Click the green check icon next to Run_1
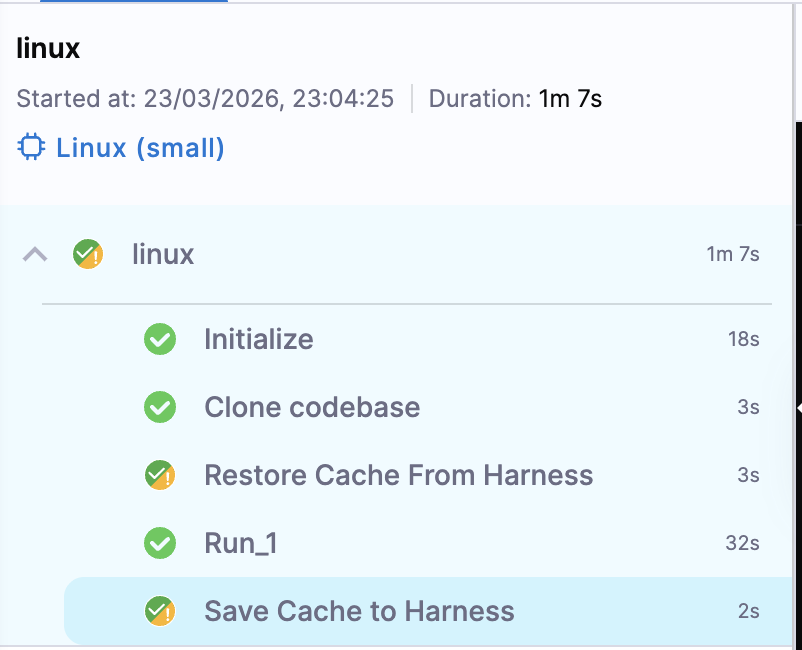Screen dimensions: 802x650 click(x=160, y=543)
